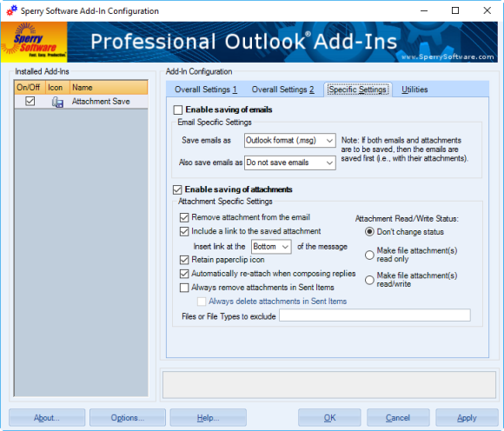Open the Also save emails as dropdown
The width and height of the screenshot is (504, 431).
290,162
